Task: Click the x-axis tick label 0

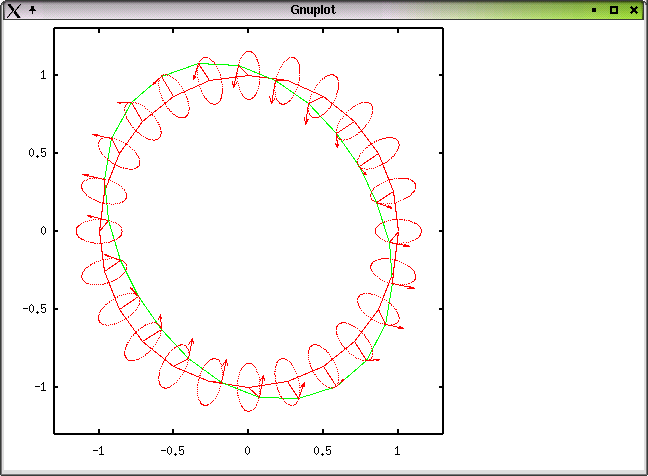Action: click(248, 451)
